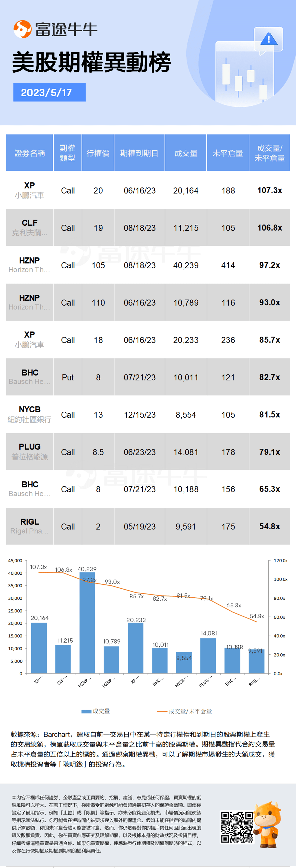The image size is (296, 868).
Task: Click the PLUG 普拉格能源 stock name
Action: 30,451
